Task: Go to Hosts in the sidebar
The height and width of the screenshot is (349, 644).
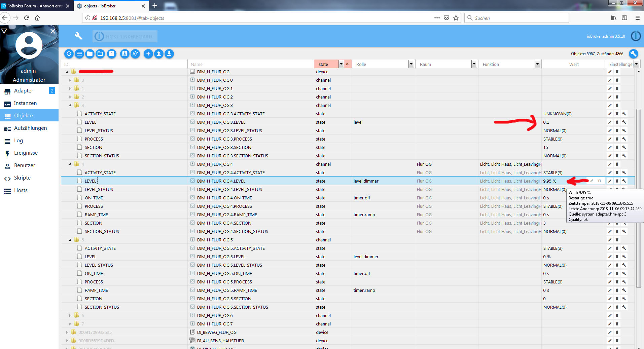Action: point(29,190)
